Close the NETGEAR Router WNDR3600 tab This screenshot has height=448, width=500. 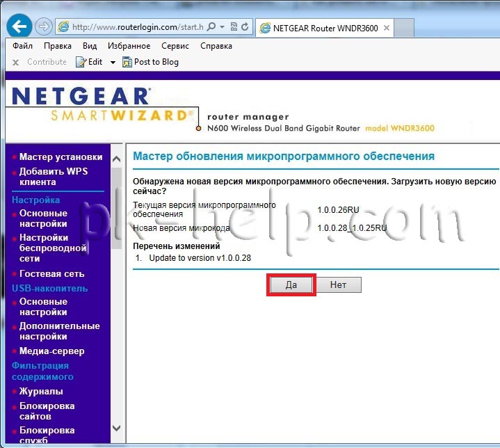(x=387, y=28)
